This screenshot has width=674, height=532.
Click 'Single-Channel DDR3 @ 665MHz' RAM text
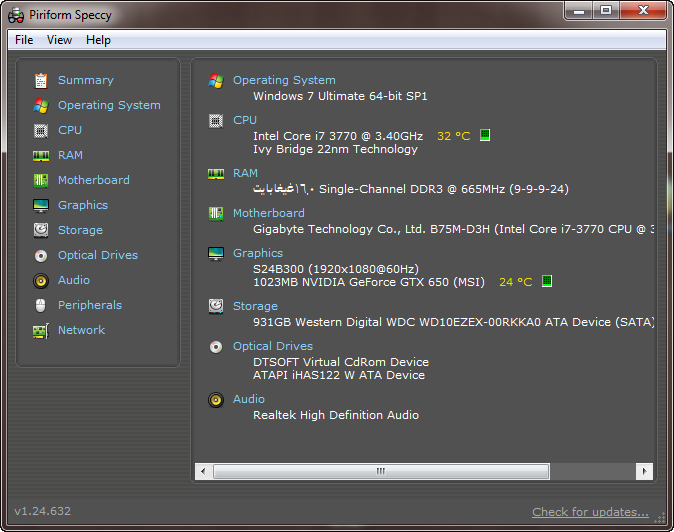[412, 189]
